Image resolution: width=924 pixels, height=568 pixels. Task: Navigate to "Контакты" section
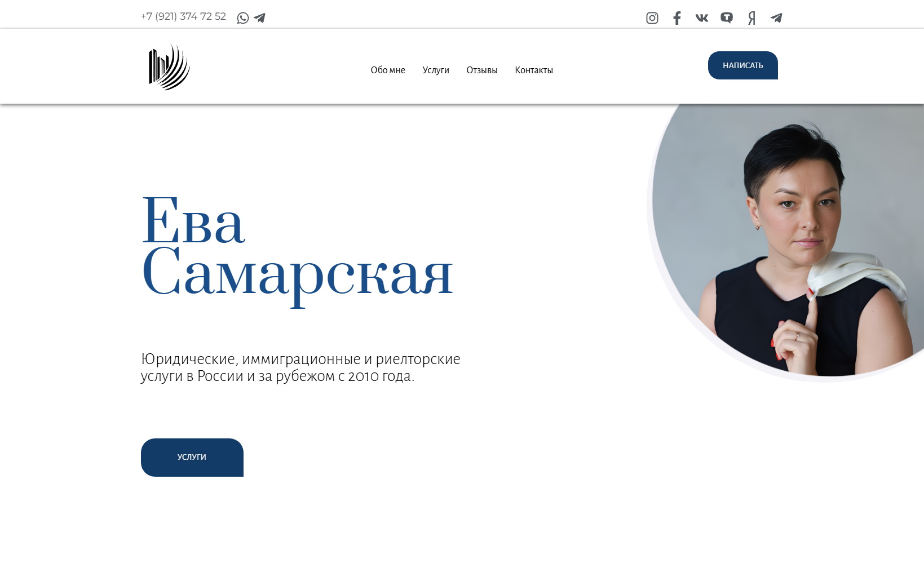pos(534,70)
